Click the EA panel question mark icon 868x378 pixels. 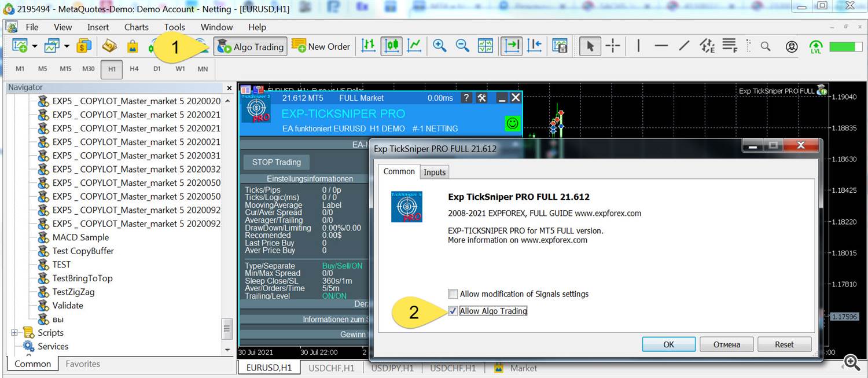click(466, 98)
